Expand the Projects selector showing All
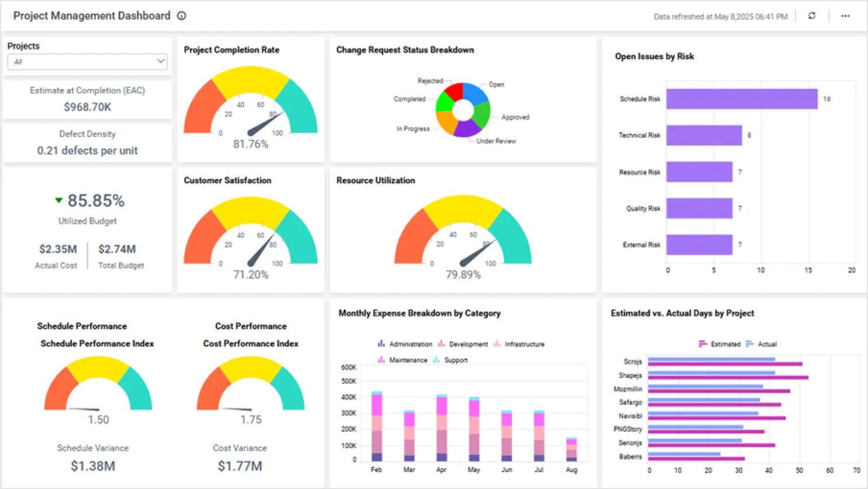The height and width of the screenshot is (489, 868). point(87,61)
